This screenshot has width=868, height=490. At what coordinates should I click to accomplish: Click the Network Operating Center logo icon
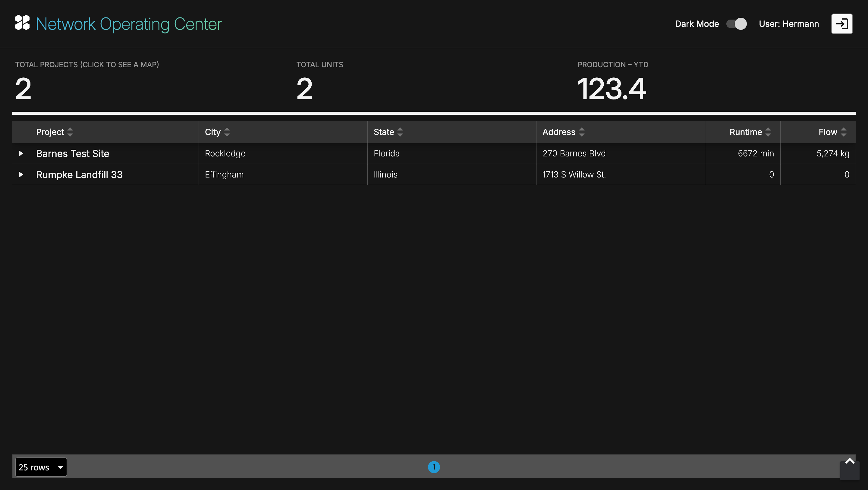point(22,23)
